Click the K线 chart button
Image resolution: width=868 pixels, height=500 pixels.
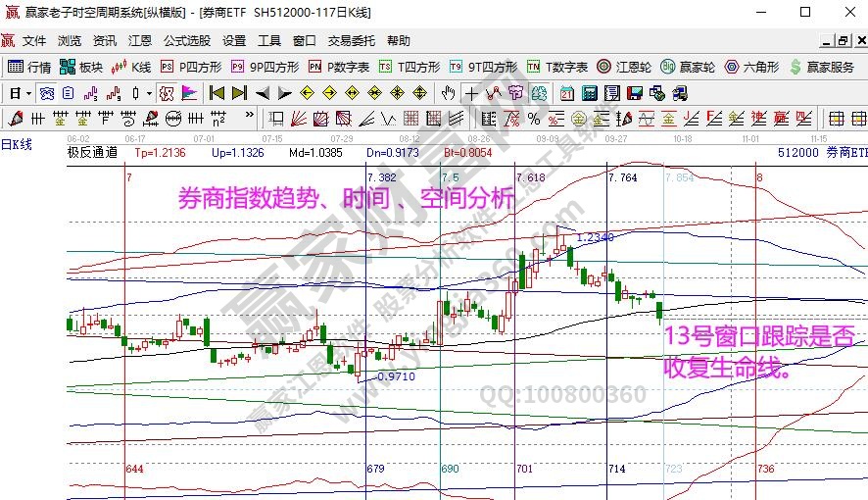coord(130,67)
